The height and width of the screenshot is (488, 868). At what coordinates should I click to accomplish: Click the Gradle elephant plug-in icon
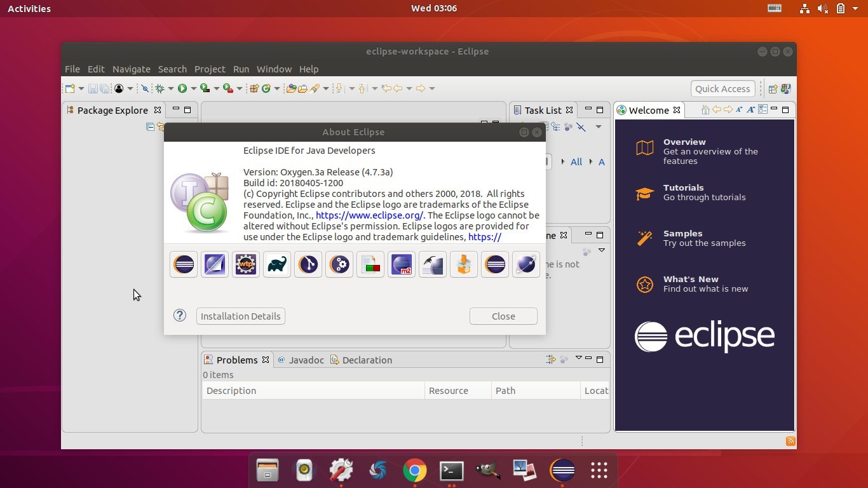click(x=277, y=264)
